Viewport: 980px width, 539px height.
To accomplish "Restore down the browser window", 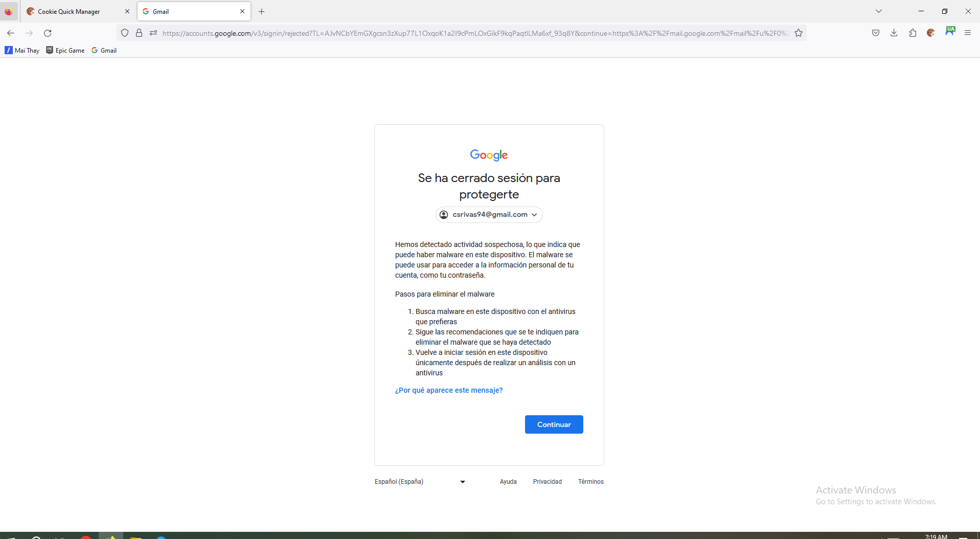I will [945, 11].
